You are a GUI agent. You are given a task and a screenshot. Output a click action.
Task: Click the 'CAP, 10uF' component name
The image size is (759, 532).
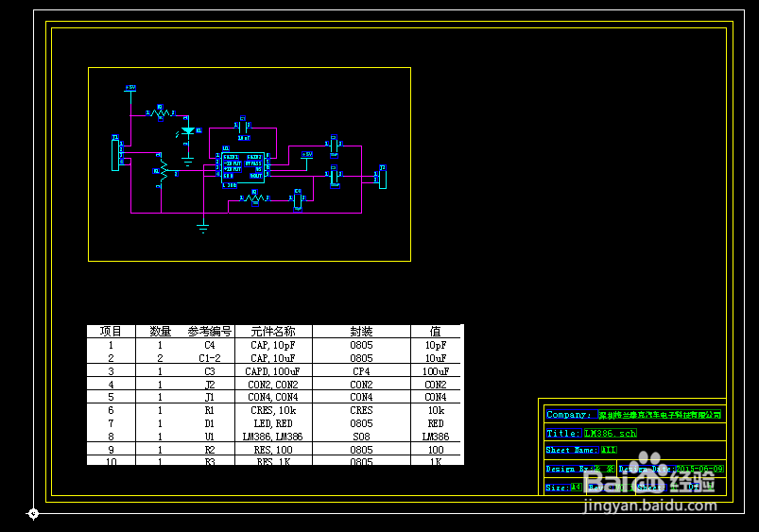273,358
